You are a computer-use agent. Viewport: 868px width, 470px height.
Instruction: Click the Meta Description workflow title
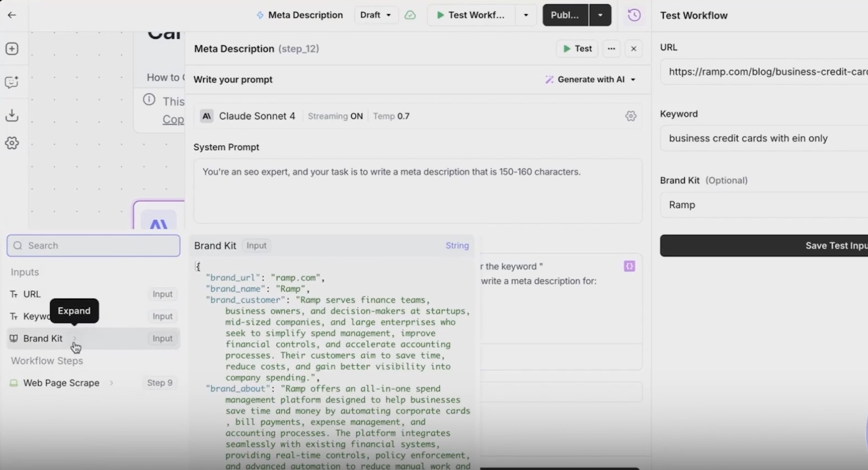tap(305, 15)
